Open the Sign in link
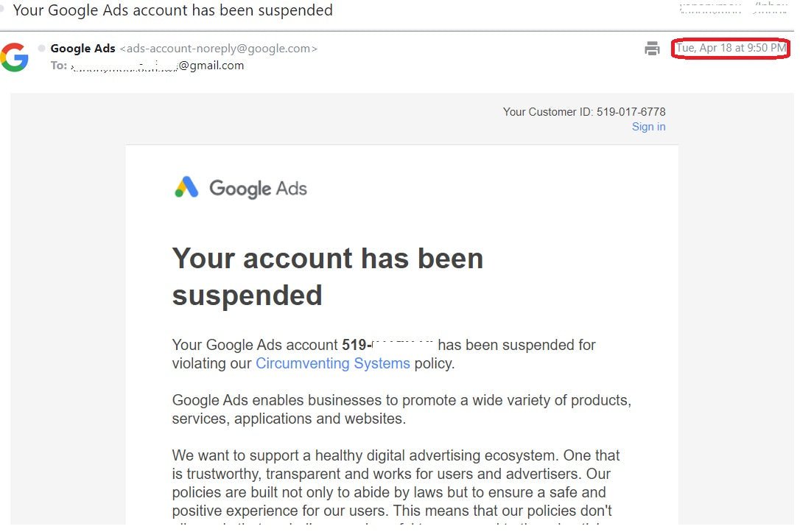Viewport: 800px width, 532px height. pos(648,127)
